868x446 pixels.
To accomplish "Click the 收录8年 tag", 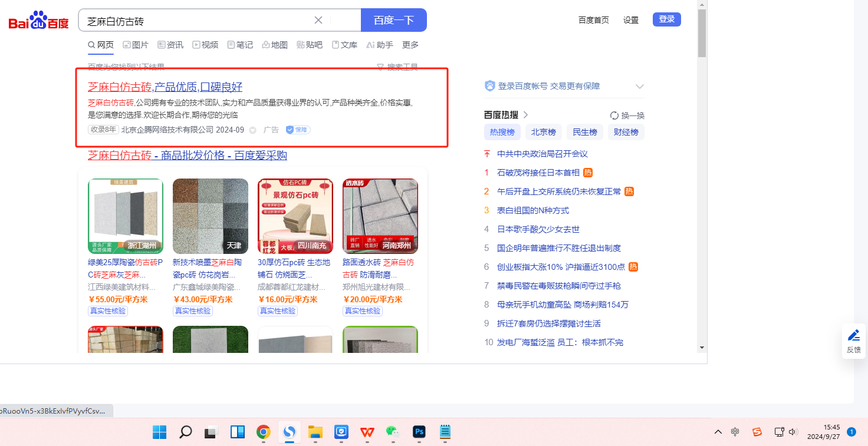I will click(103, 130).
